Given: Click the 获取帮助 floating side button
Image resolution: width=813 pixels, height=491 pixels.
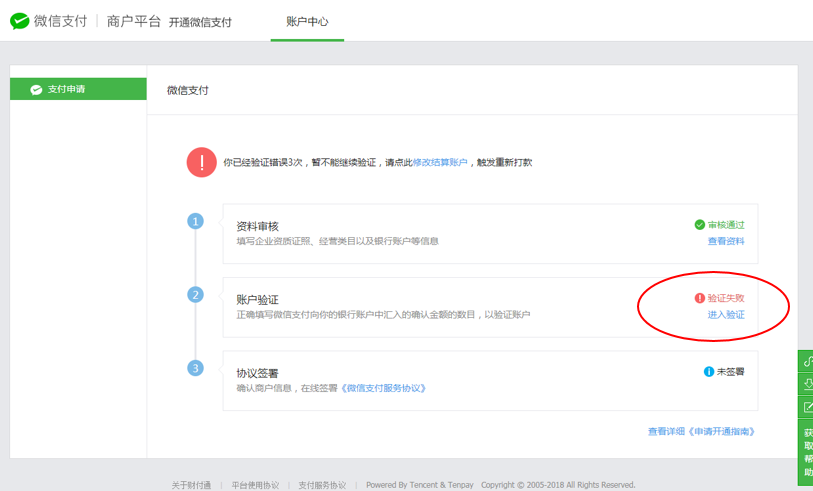Looking at the screenshot, I should [806, 452].
